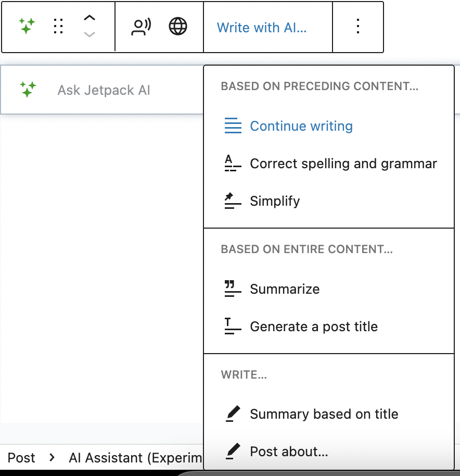Open the translate globe icon menu
460x476 pixels.
pyautogui.click(x=177, y=27)
